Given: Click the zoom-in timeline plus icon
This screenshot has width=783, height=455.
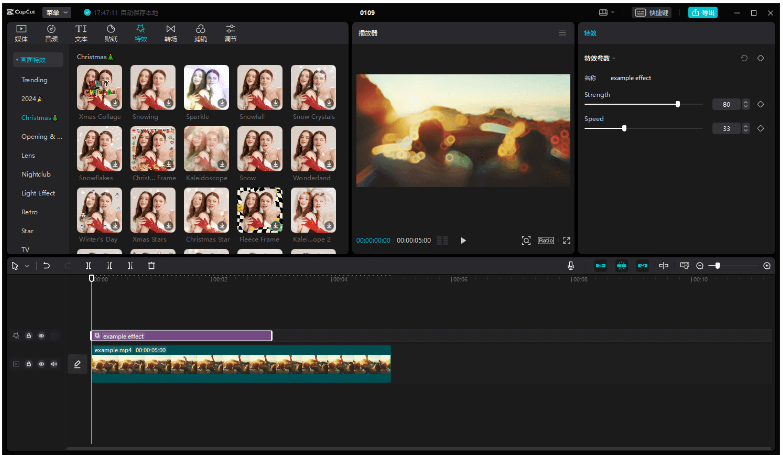Looking at the screenshot, I should pyautogui.click(x=767, y=266).
